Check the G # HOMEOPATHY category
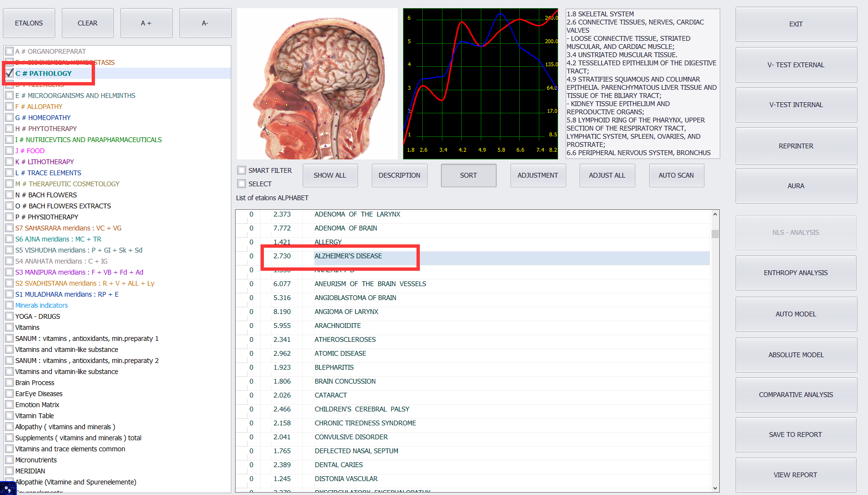 10,118
